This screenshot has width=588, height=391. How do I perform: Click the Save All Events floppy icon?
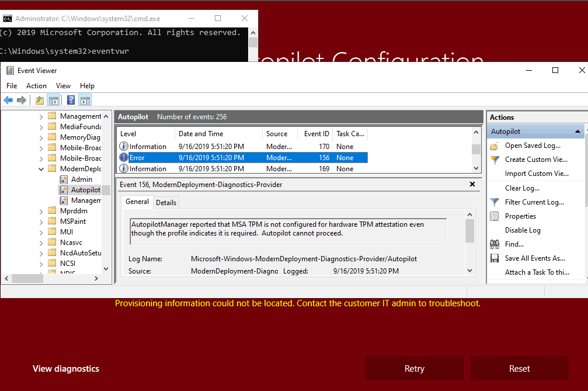tap(495, 258)
